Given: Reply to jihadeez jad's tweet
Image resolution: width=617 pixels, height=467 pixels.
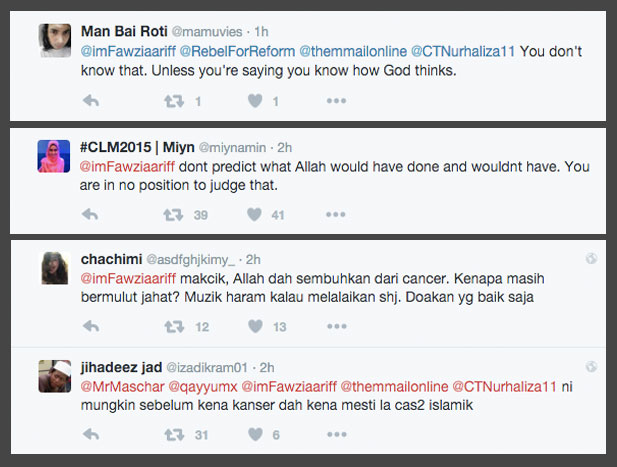Looking at the screenshot, I should [x=90, y=434].
